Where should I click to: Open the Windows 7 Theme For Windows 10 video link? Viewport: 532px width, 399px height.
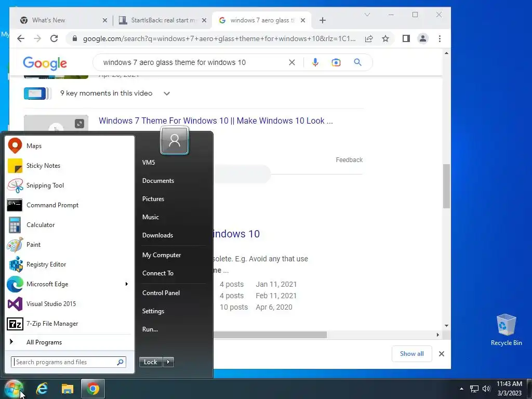(216, 121)
